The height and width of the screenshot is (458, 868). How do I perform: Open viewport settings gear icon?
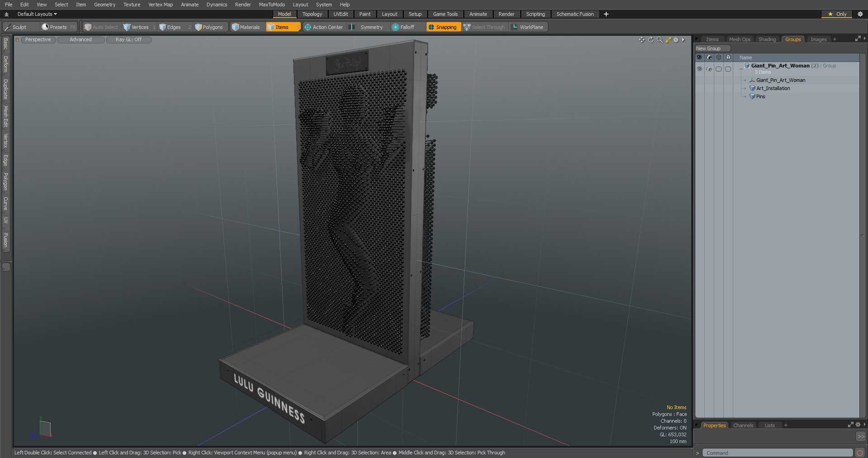click(676, 40)
